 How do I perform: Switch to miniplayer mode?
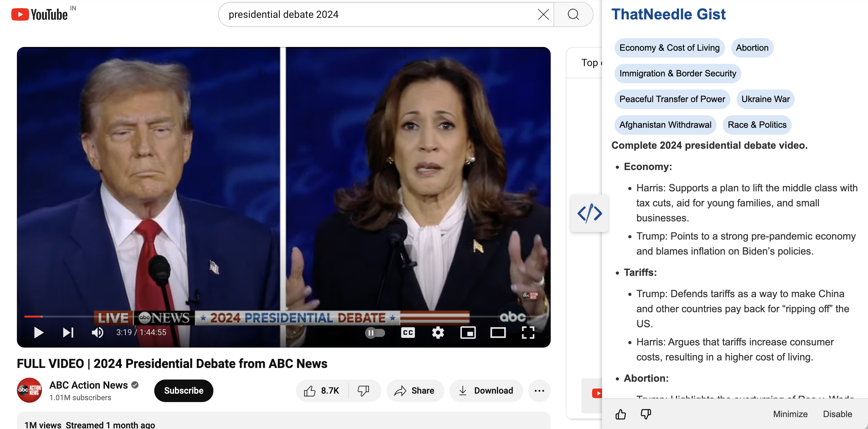[468, 333]
